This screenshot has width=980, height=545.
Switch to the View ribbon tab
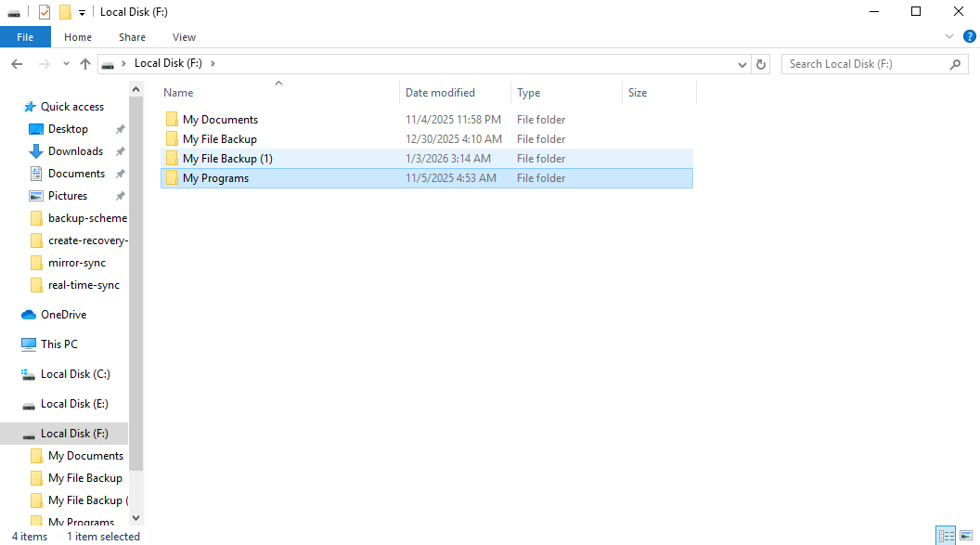click(184, 37)
